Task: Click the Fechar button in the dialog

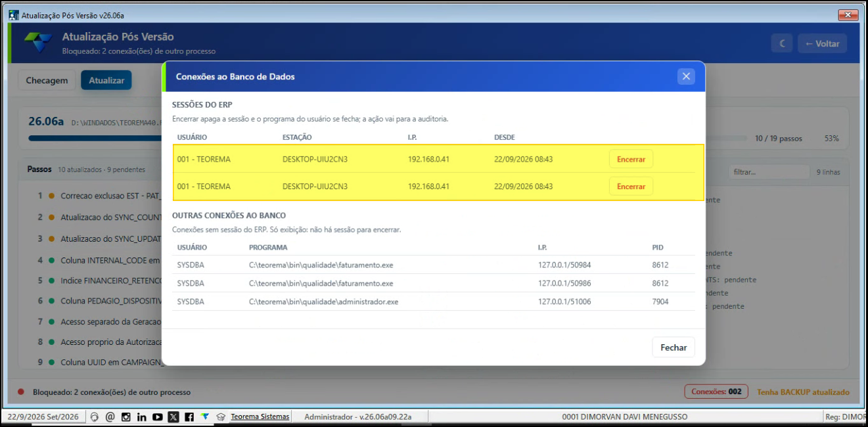Action: tap(674, 348)
